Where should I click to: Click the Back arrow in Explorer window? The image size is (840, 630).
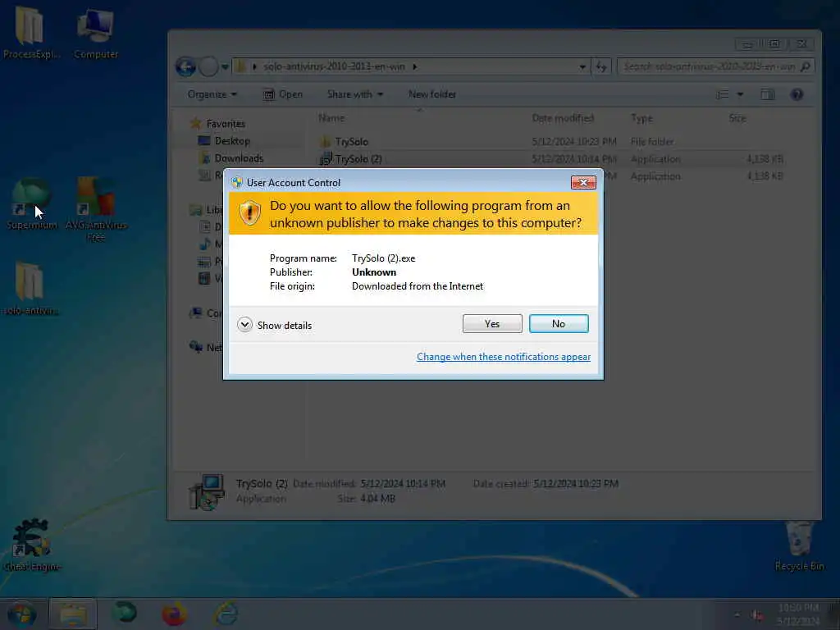coord(186,67)
